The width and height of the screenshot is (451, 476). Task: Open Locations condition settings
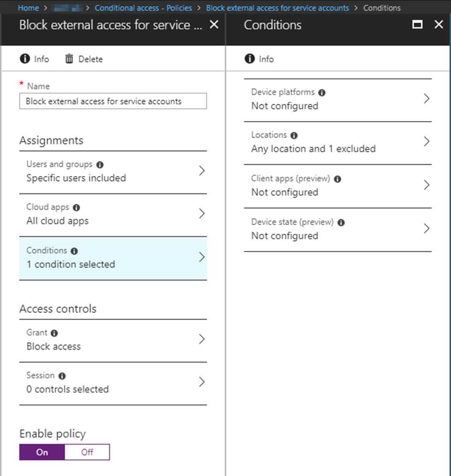point(337,142)
